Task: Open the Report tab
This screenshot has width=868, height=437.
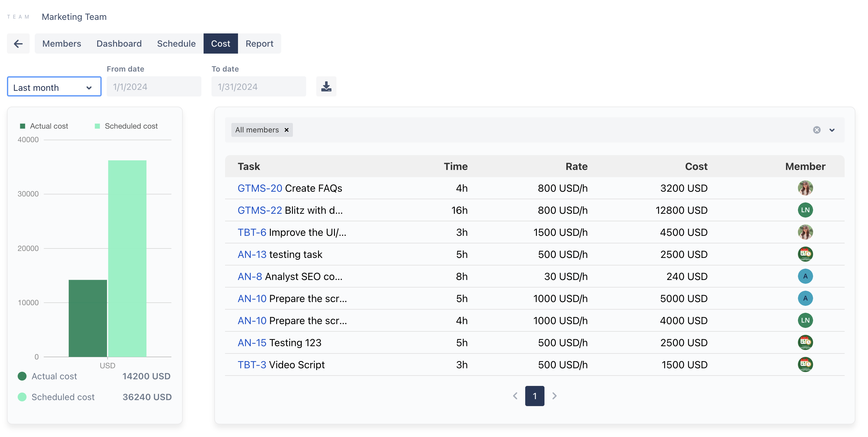Action: (259, 44)
